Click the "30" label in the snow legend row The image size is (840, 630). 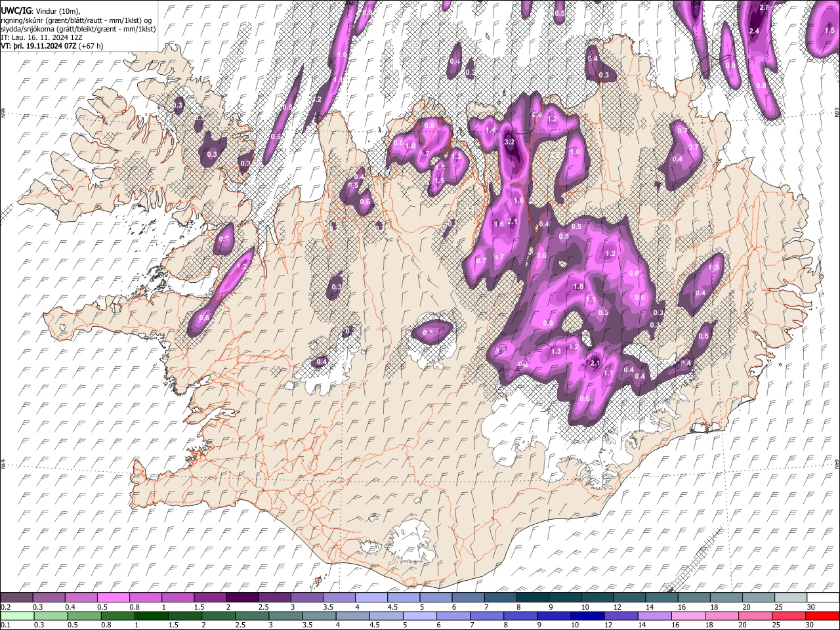[x=811, y=606]
